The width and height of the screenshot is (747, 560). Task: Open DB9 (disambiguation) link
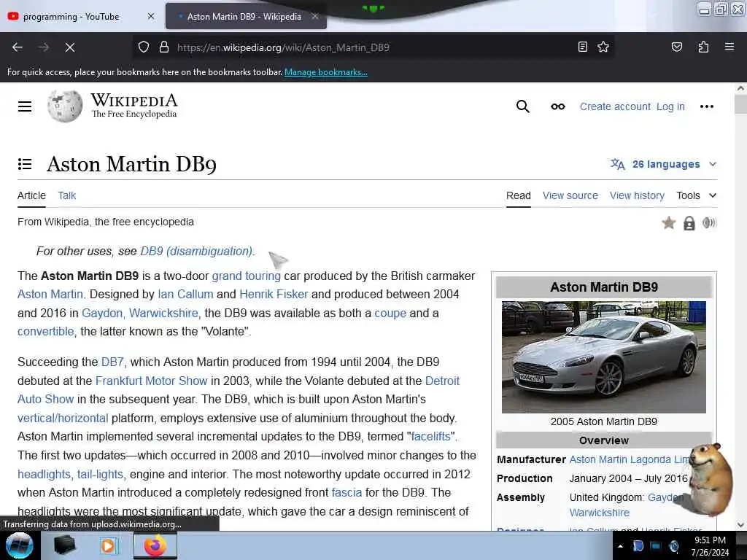[x=196, y=251]
